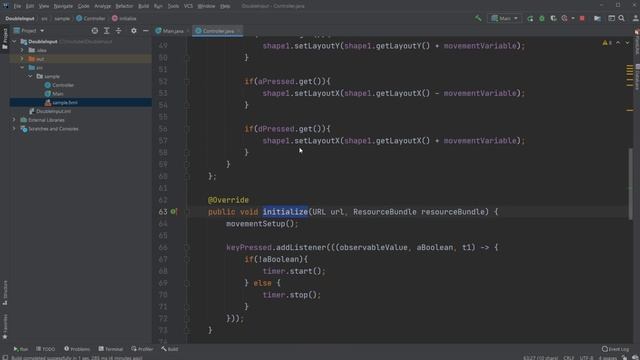Open the View menu
The width and height of the screenshot is (640, 360).
tap(44, 6)
